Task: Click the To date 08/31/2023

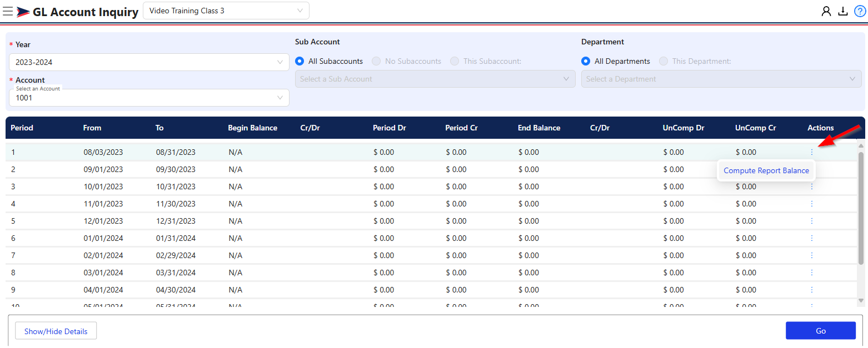Action: (x=176, y=152)
